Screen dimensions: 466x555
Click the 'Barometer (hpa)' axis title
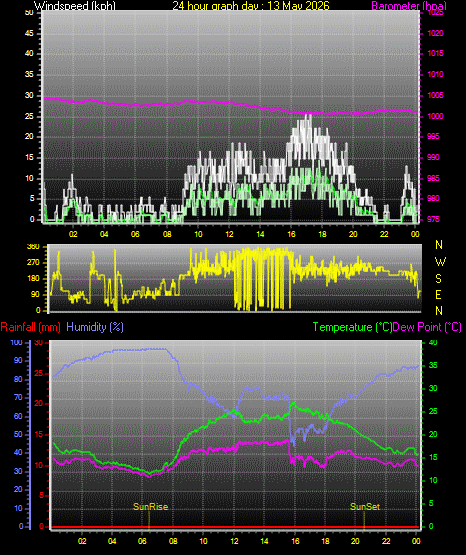409,6
